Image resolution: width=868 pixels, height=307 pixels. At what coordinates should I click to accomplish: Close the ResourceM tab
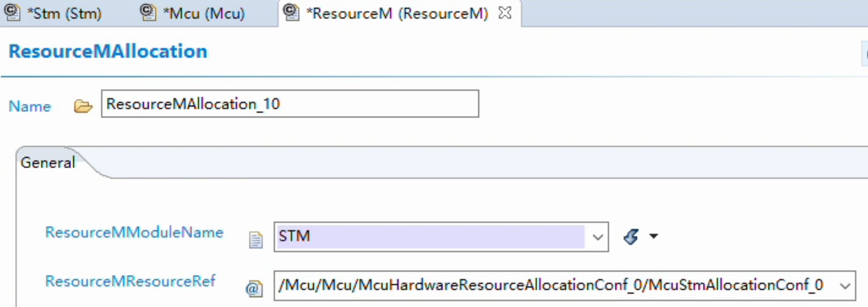pos(505,13)
